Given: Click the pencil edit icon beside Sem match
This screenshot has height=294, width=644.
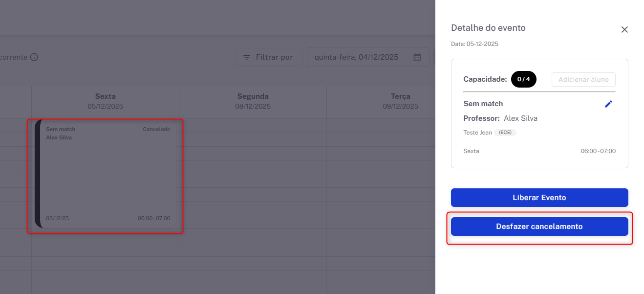Looking at the screenshot, I should tap(608, 104).
